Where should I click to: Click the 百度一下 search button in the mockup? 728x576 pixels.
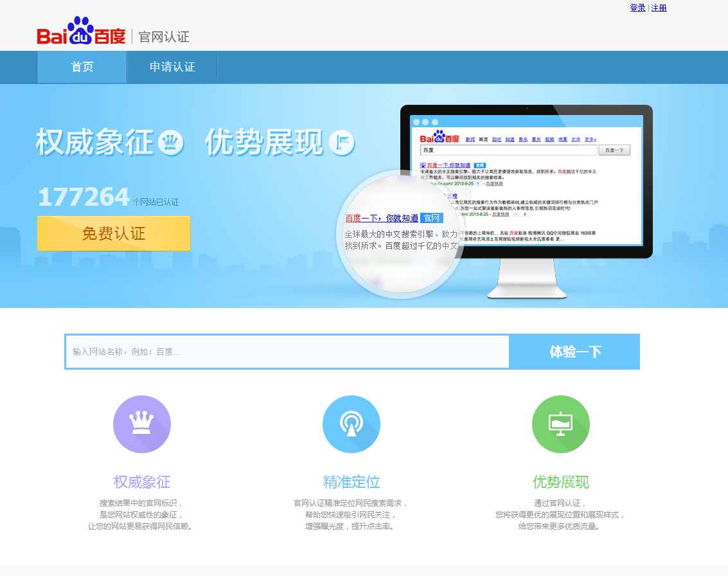pos(615,149)
